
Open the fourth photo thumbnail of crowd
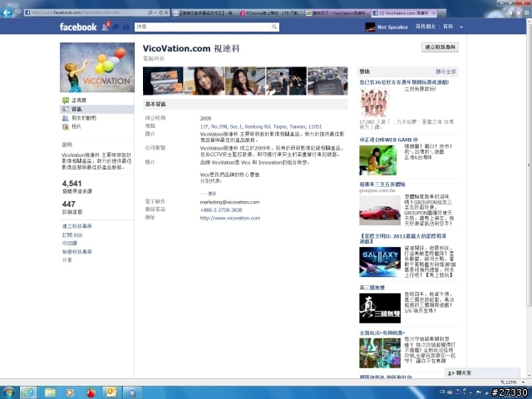tap(286, 81)
